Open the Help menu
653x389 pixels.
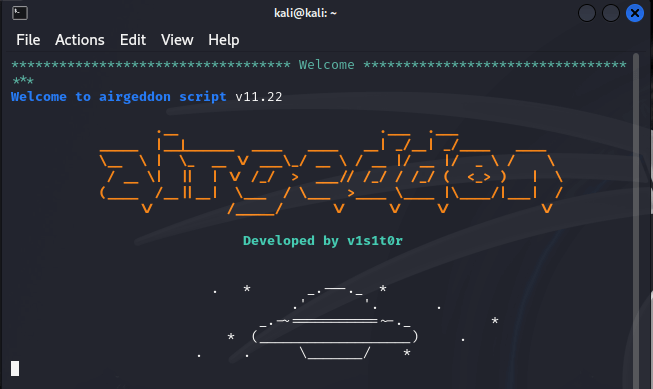[224, 40]
